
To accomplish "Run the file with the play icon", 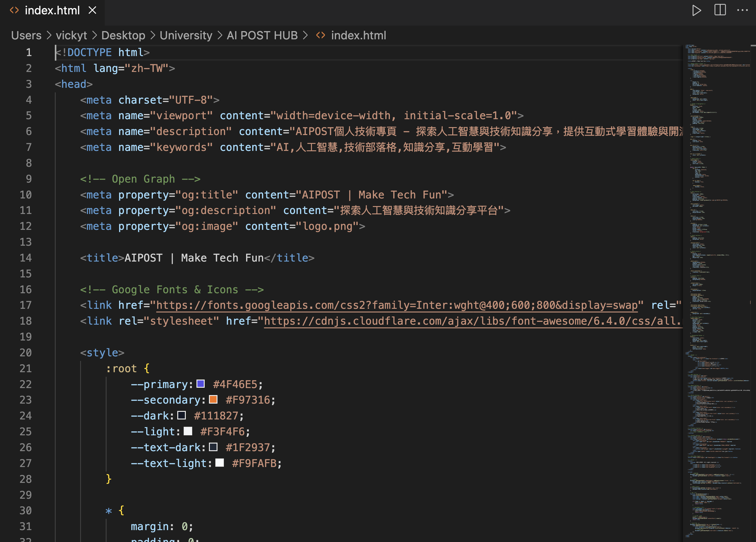I will pos(696,10).
